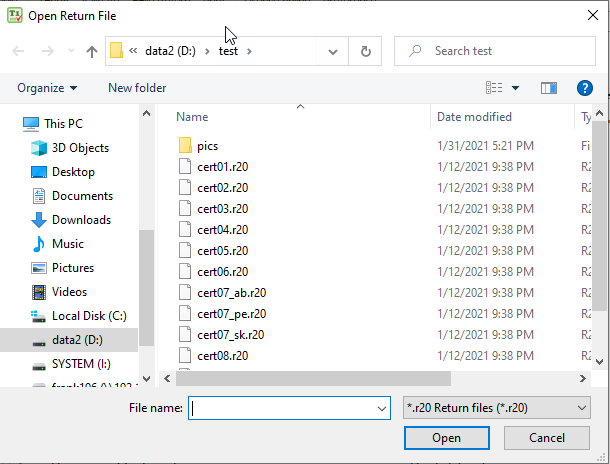Viewport: 610px width, 464px height.
Task: Click the Refresh icon beside address bar
Action: [366, 51]
